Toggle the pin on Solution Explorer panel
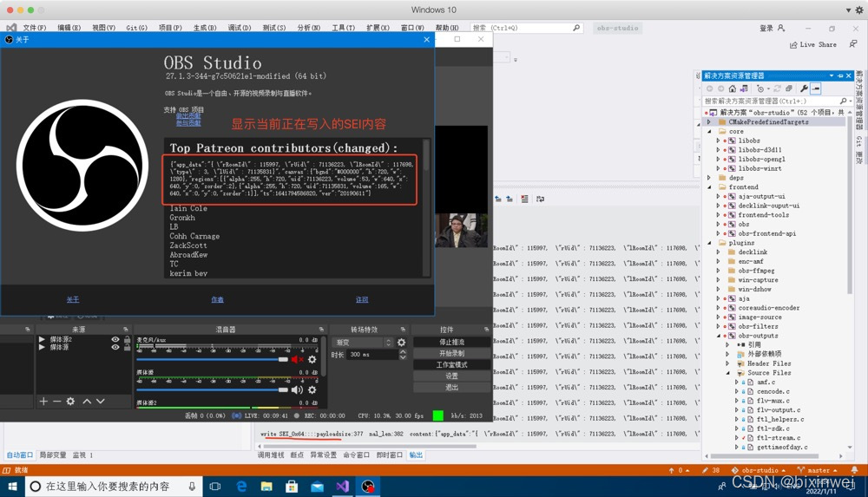Image resolution: width=868 pixels, height=497 pixels. tap(840, 75)
